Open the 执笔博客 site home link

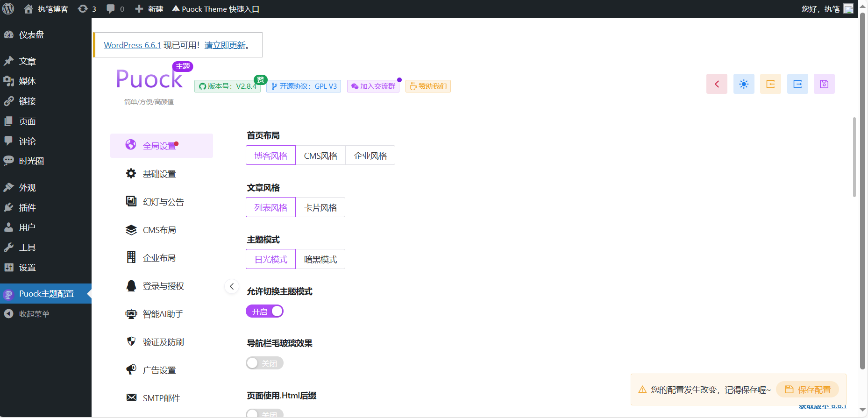46,9
